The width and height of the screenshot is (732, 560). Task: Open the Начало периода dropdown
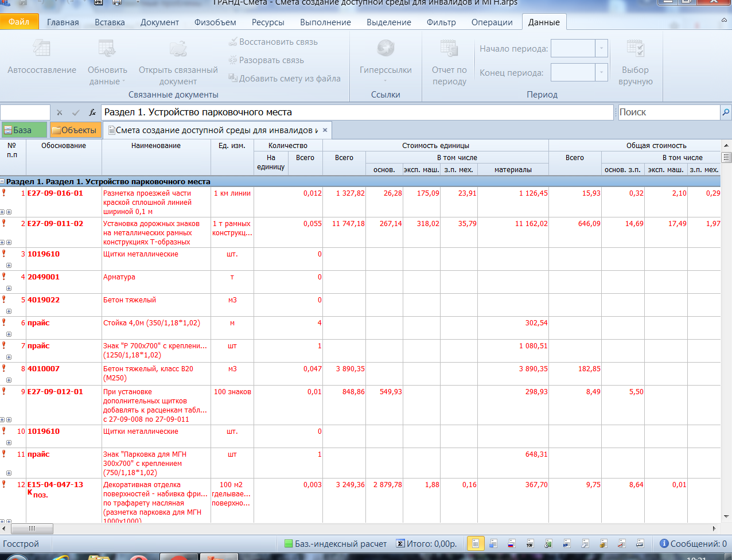click(x=601, y=49)
